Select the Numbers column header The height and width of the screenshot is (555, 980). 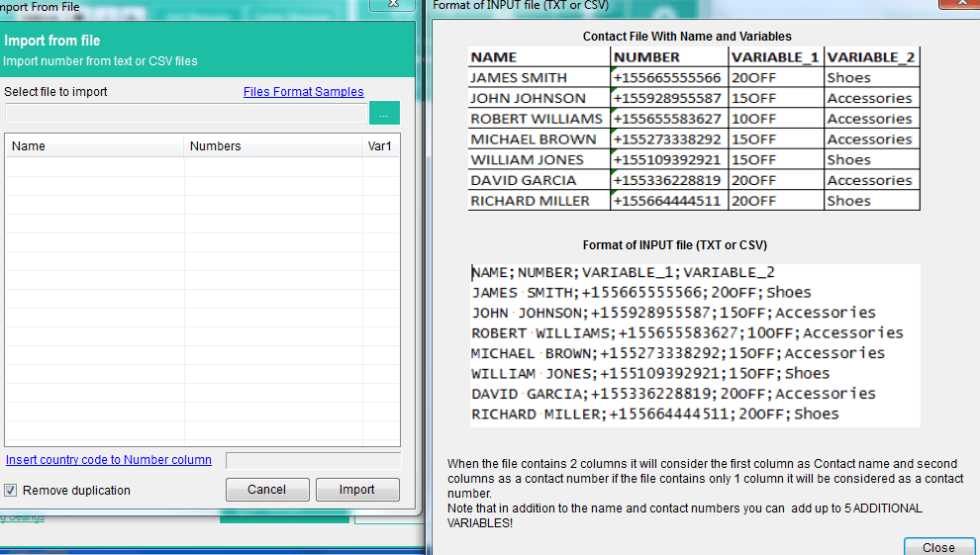point(273,146)
